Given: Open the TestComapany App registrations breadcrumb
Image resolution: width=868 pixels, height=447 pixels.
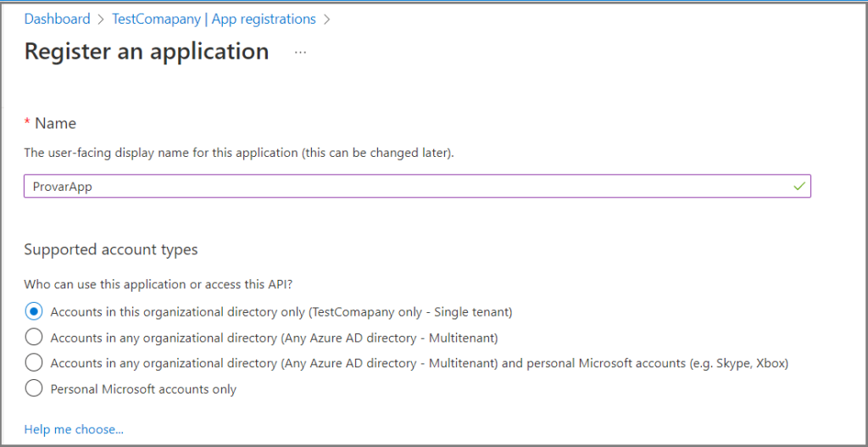Looking at the screenshot, I should coord(214,19).
